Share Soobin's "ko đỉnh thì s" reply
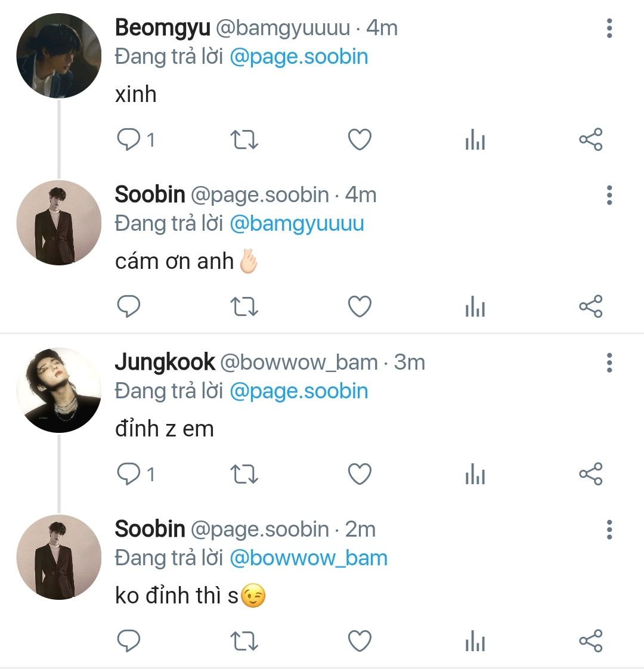Viewport: 644px width, 669px height. pyautogui.click(x=591, y=642)
